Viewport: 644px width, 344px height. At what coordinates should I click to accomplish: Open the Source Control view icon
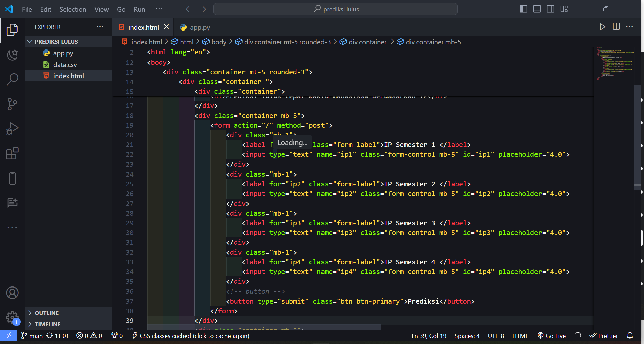[12, 104]
